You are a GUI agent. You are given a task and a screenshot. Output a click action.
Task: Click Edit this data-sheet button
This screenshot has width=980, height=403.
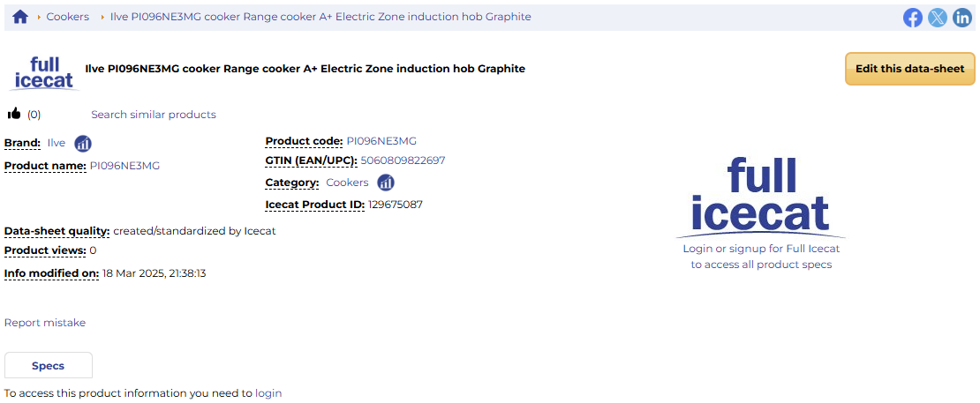(910, 69)
